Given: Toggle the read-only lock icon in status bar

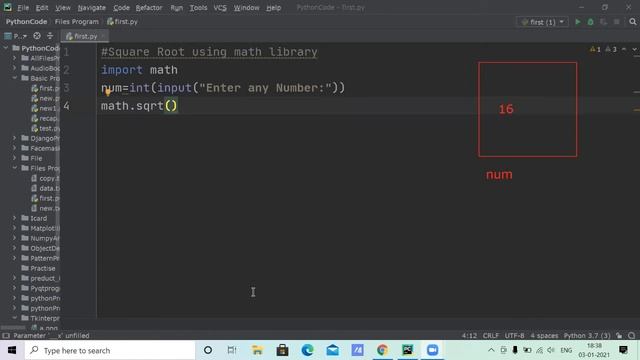Looking at the screenshot, I should 619,336.
